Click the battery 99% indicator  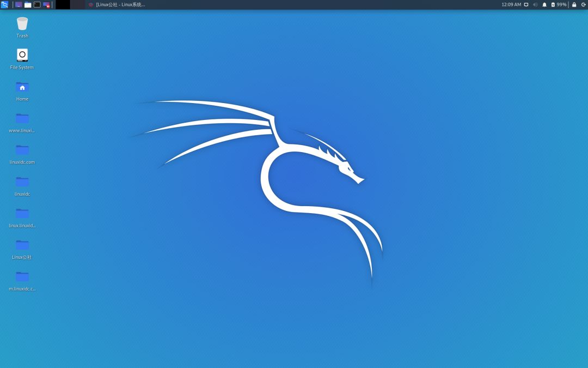[x=559, y=4]
